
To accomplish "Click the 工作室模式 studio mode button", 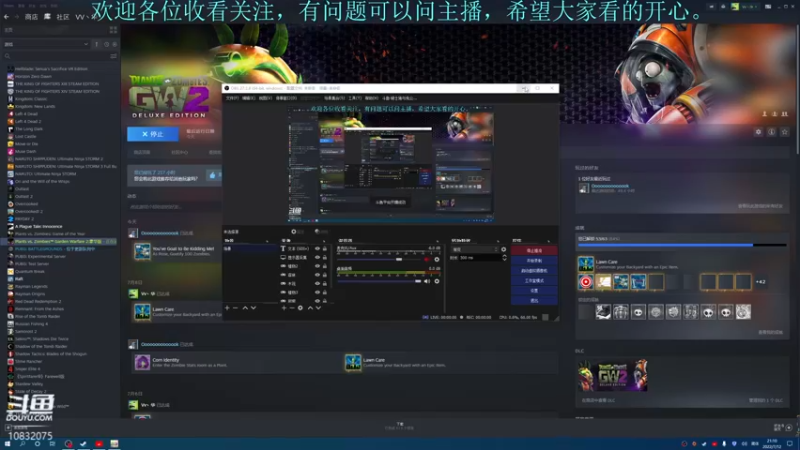I will (x=534, y=281).
